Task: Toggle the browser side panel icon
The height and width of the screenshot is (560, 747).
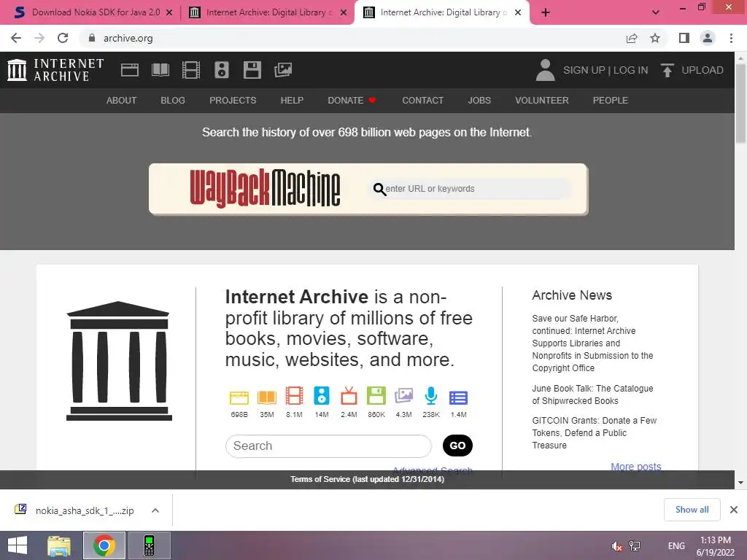Action: [x=684, y=38]
